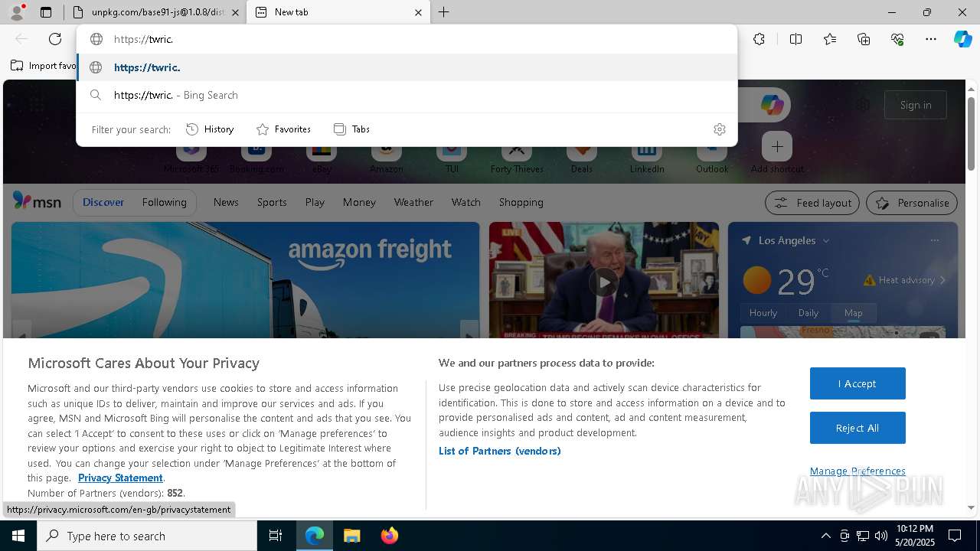This screenshot has height=551, width=980.
Task: Click the taskbar search box
Action: [147, 536]
